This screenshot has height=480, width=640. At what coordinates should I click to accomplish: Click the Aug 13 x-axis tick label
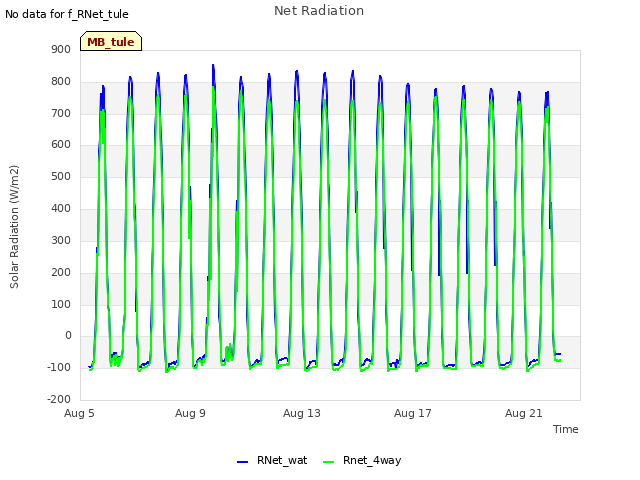pyautogui.click(x=302, y=413)
